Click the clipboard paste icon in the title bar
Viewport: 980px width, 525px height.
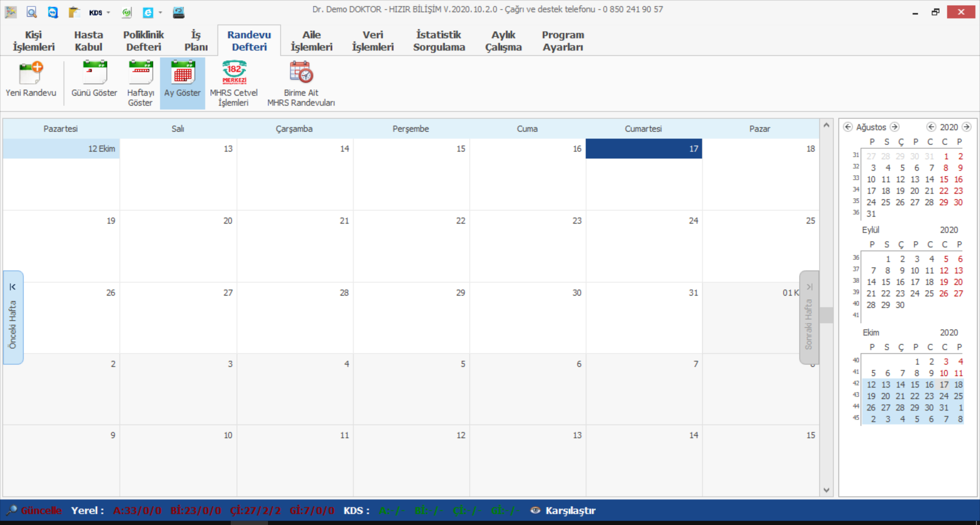(x=74, y=12)
